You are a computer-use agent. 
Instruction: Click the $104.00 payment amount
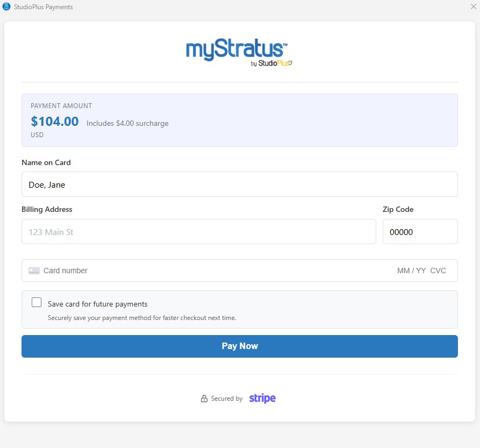point(55,122)
